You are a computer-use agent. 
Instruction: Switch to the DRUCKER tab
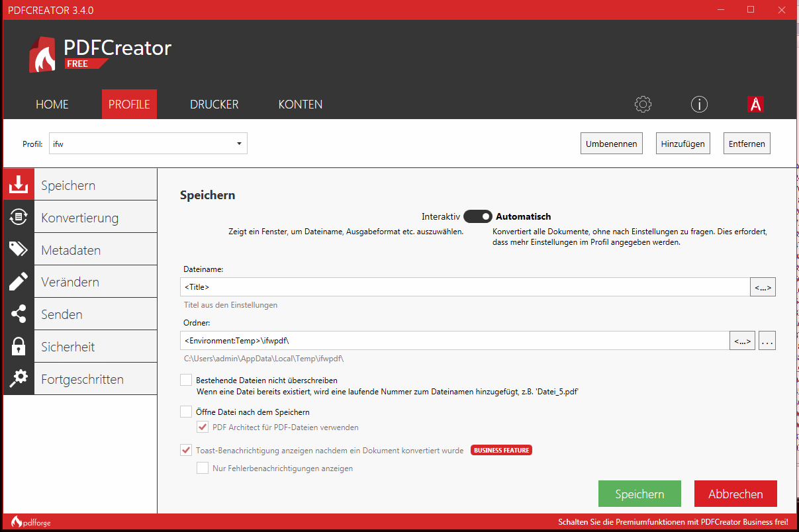tap(214, 105)
